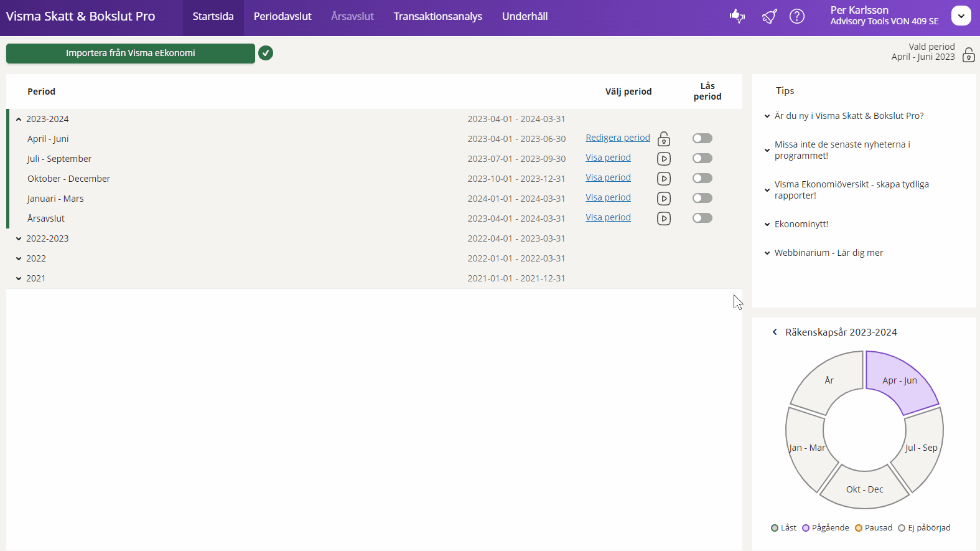Click the play icon for Juli - September
980x551 pixels.
coord(664,159)
